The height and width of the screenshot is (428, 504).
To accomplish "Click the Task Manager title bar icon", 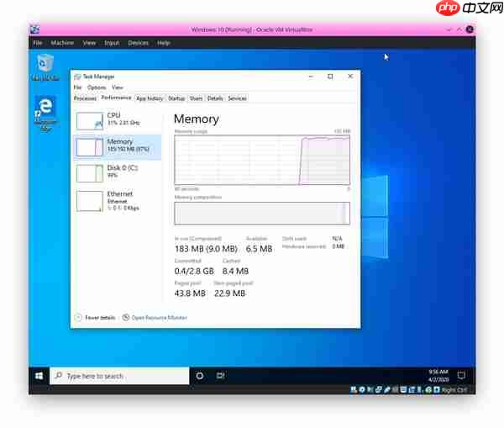I will coord(77,77).
